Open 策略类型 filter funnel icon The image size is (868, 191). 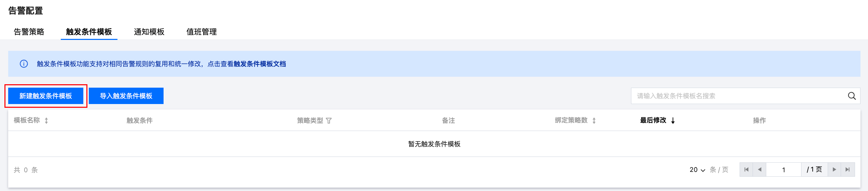(329, 120)
